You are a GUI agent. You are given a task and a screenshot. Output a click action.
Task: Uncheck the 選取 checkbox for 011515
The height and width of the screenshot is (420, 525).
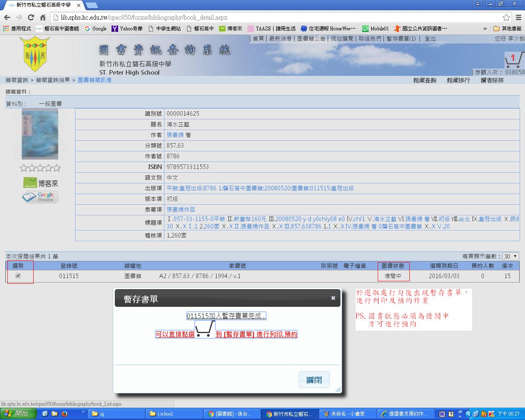(18, 276)
